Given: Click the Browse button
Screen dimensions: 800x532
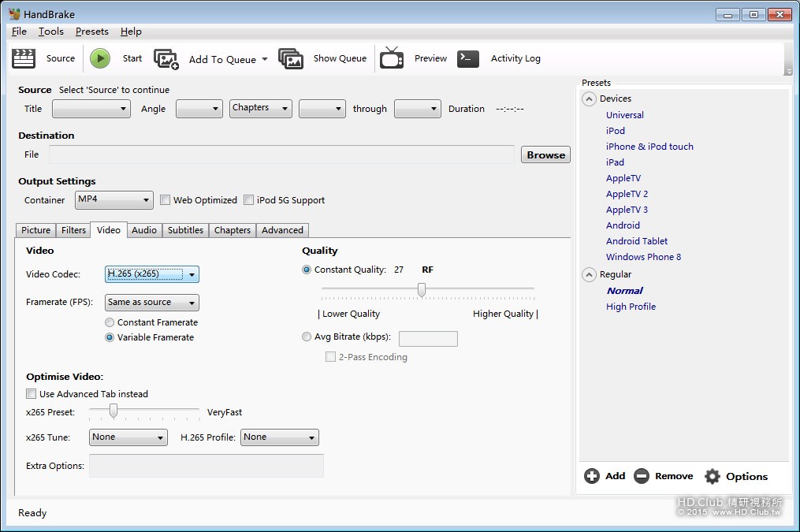Looking at the screenshot, I should [x=545, y=155].
